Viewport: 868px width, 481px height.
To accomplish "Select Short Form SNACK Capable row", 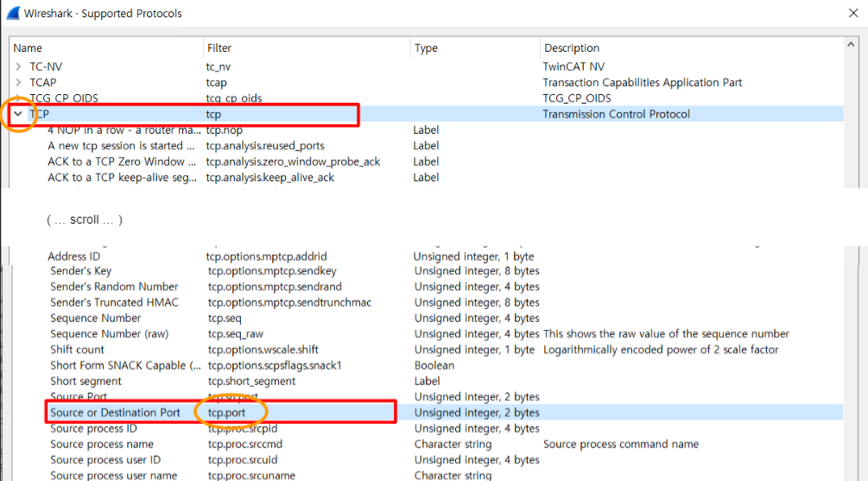I will click(125, 365).
